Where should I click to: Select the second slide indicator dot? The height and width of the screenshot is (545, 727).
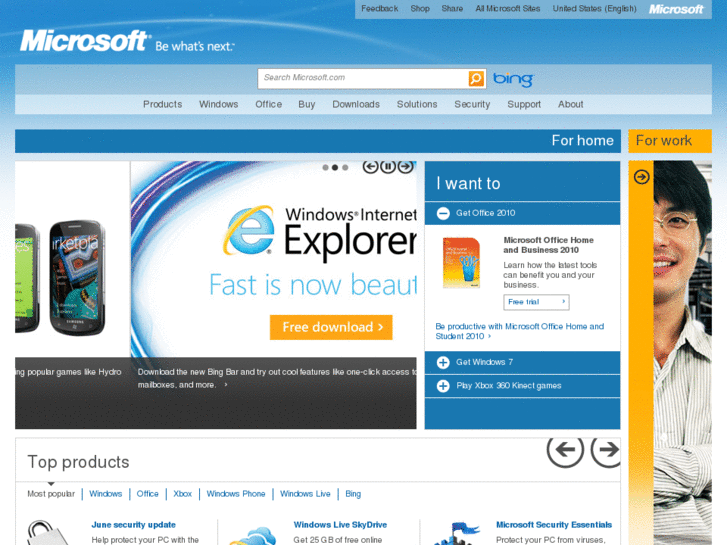click(335, 167)
